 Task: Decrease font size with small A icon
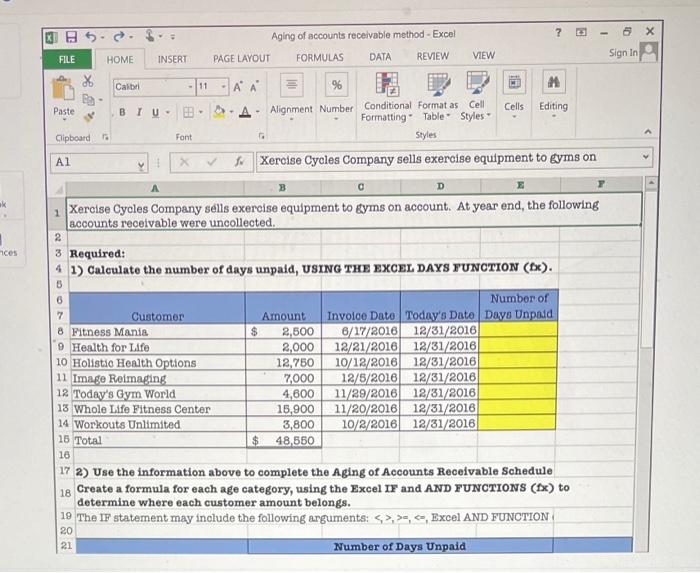(x=254, y=87)
